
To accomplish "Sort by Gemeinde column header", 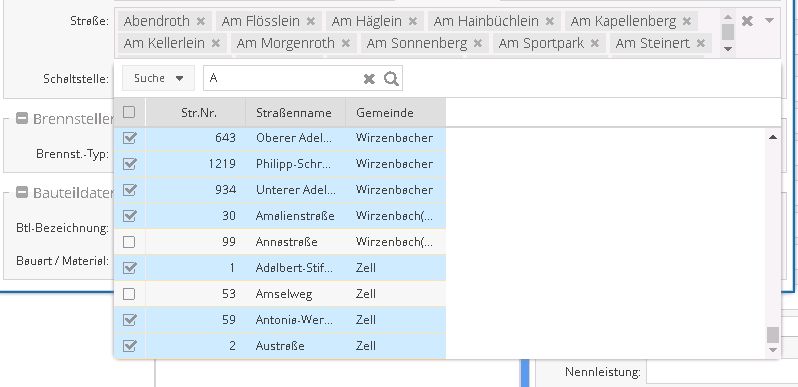I will pyautogui.click(x=396, y=113).
